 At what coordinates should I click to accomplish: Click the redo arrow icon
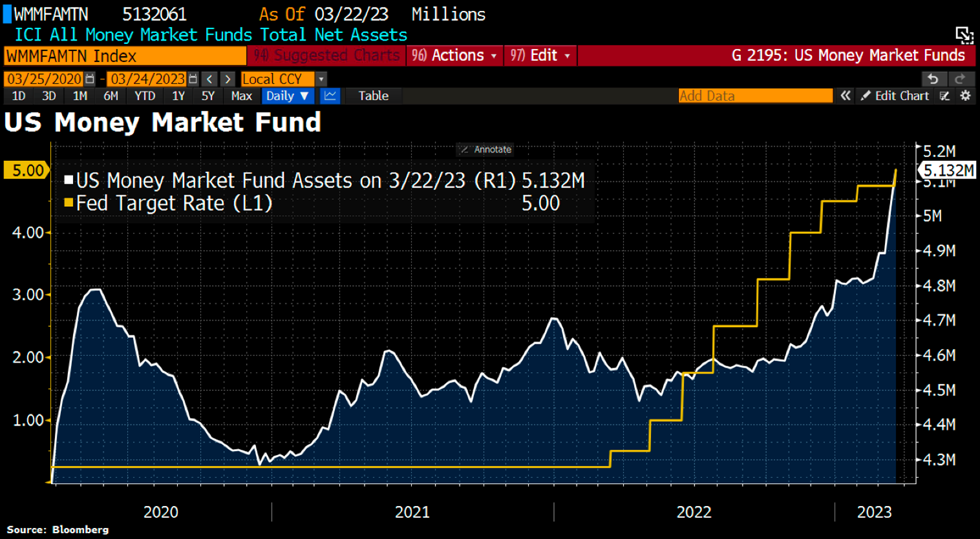pyautogui.click(x=960, y=79)
